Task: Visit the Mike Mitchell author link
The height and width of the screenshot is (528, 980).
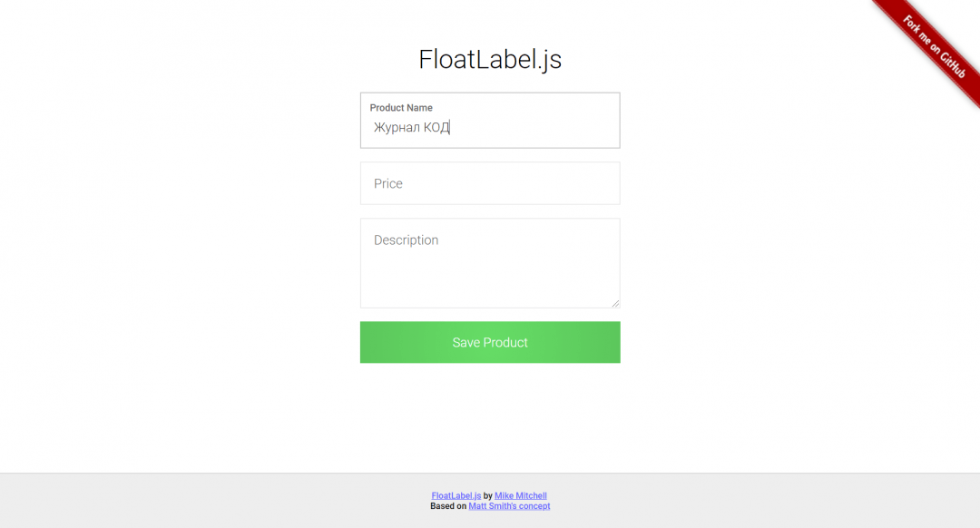Action: [521, 495]
